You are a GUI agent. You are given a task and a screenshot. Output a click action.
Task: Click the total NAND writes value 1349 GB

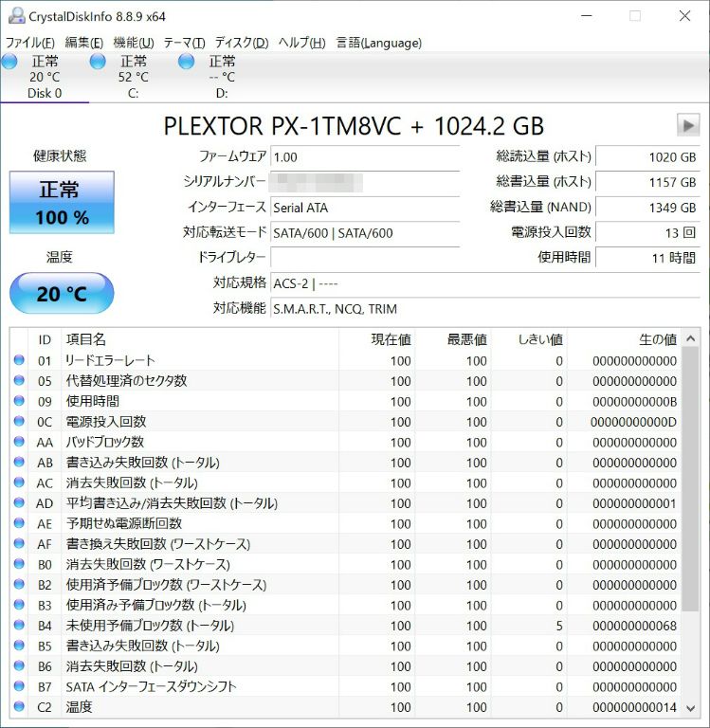pyautogui.click(x=647, y=208)
